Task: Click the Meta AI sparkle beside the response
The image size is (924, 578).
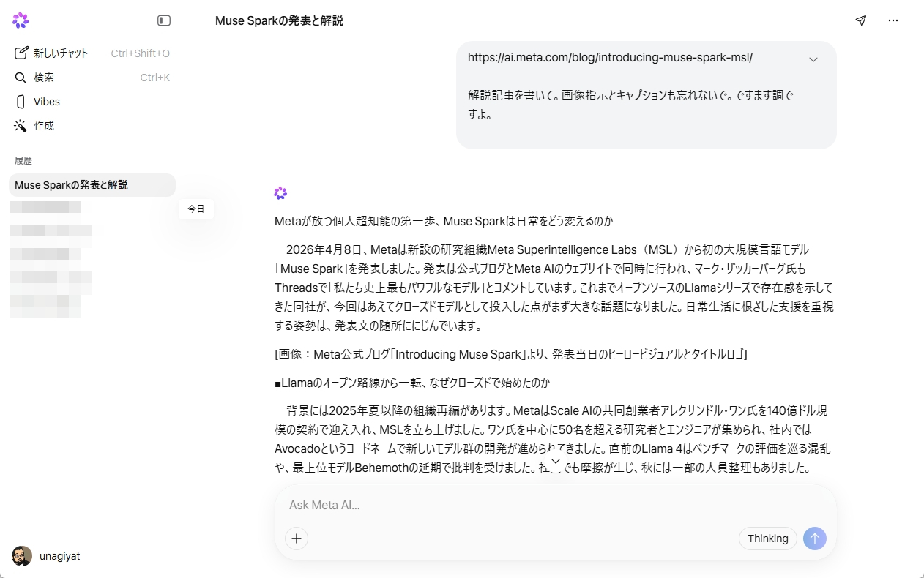Action: [x=280, y=192]
